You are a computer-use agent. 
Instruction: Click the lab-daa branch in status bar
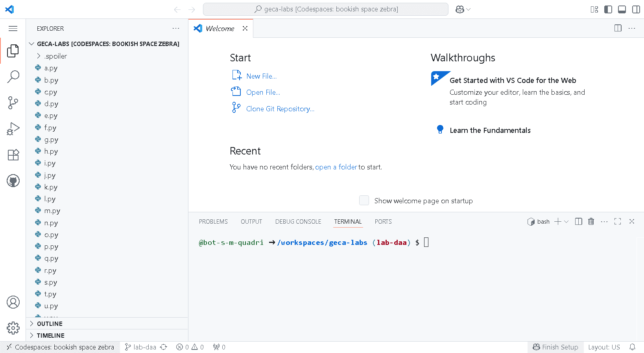pyautogui.click(x=140, y=347)
